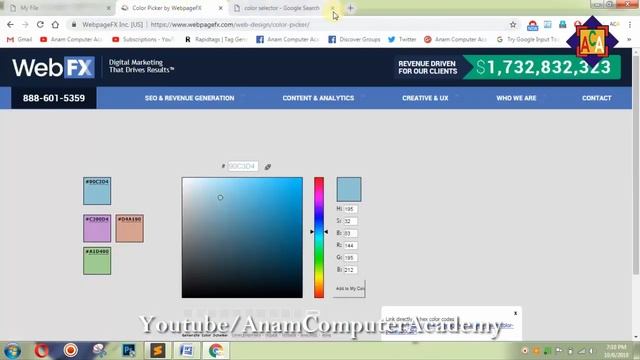Click the brightness value field showing 83
640x360 pixels.
point(351,233)
